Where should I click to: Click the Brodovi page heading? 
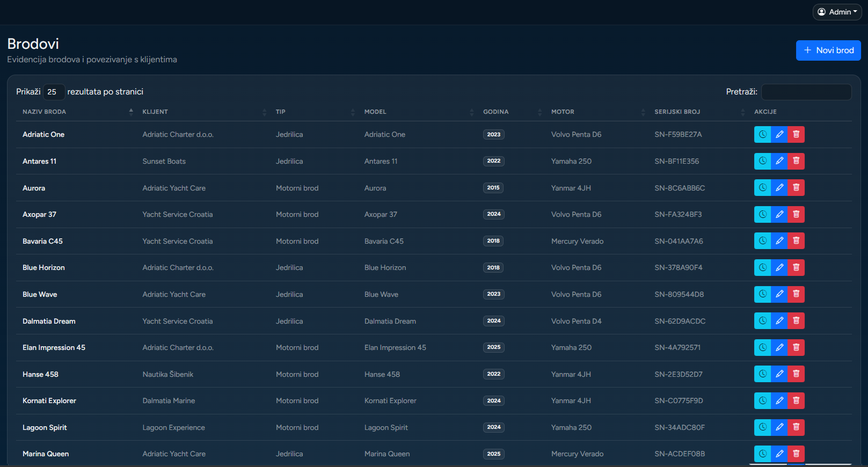(33, 44)
